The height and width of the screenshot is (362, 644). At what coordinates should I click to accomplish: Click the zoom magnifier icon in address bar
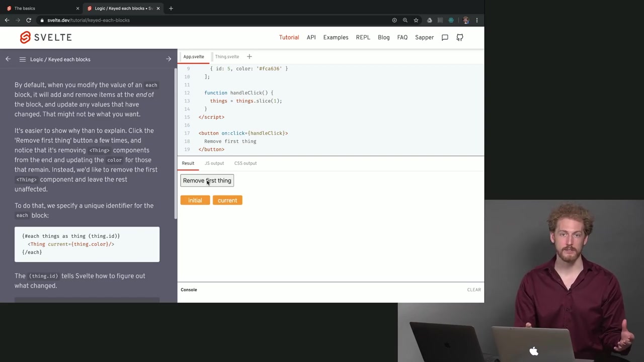(x=405, y=20)
